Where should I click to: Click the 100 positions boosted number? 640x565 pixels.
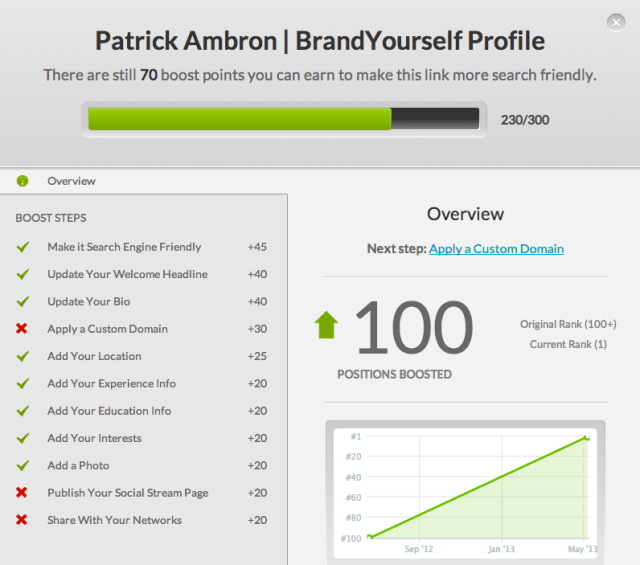(x=412, y=328)
